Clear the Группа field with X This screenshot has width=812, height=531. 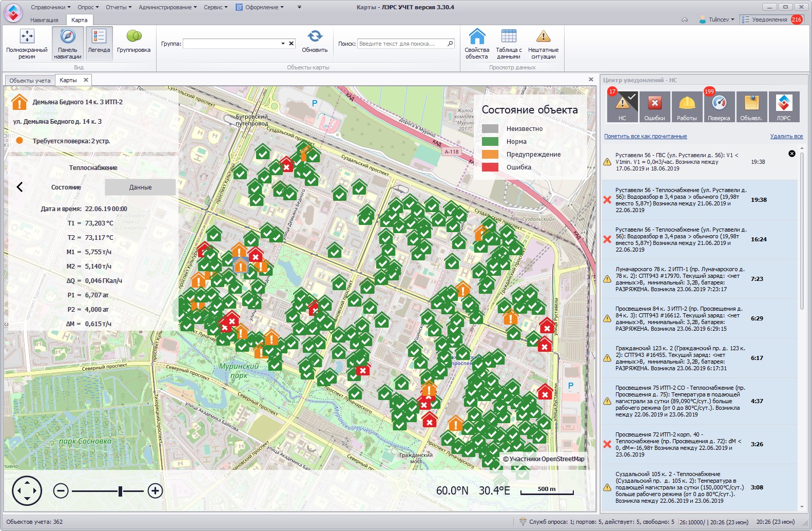tap(292, 44)
